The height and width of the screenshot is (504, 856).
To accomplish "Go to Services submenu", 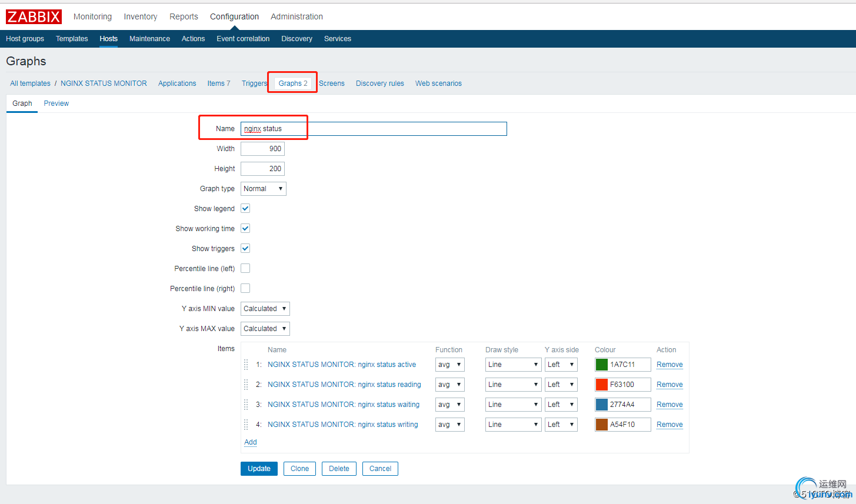I will [x=338, y=39].
